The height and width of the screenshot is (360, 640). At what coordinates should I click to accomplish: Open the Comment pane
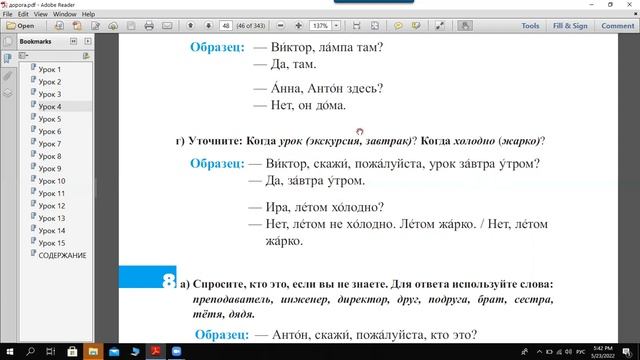(618, 26)
